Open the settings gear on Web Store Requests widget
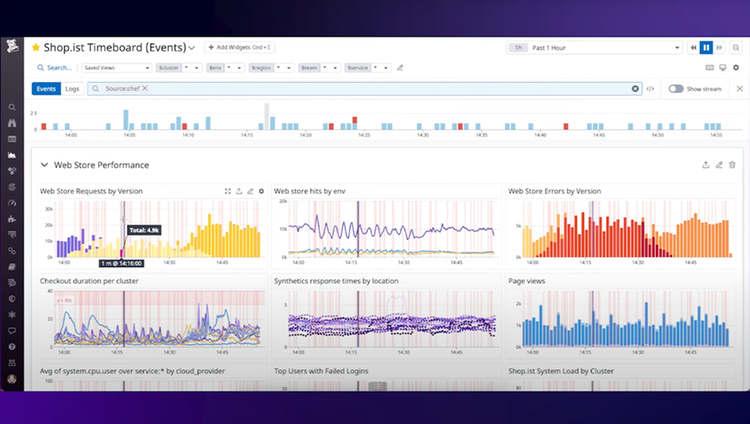The height and width of the screenshot is (424, 750). point(261,191)
